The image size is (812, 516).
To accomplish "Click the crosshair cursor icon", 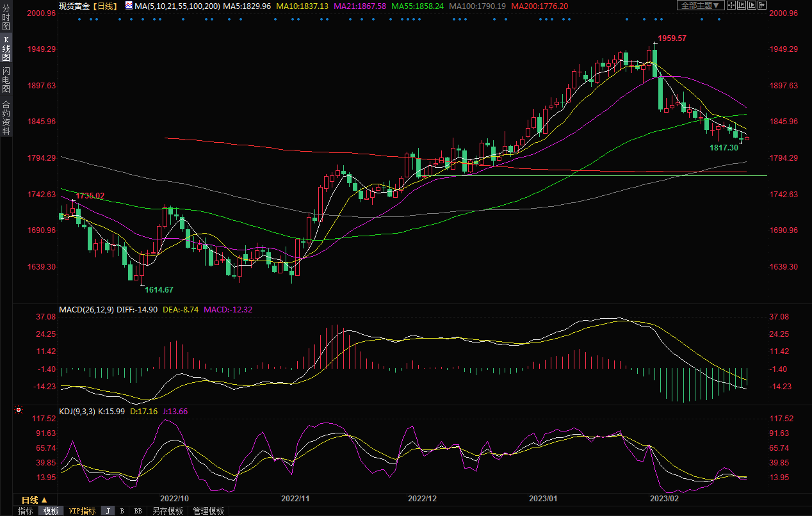I will pos(732,5).
